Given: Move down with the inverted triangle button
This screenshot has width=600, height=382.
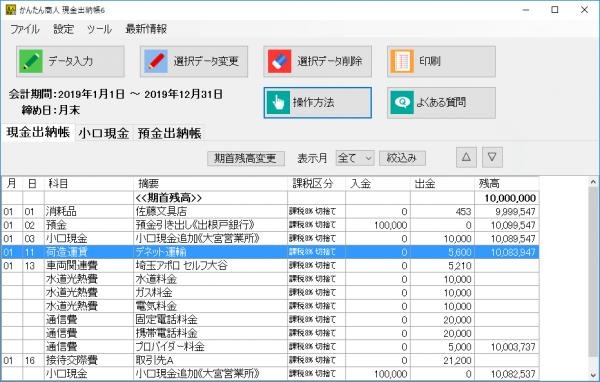Looking at the screenshot, I should tap(492, 157).
